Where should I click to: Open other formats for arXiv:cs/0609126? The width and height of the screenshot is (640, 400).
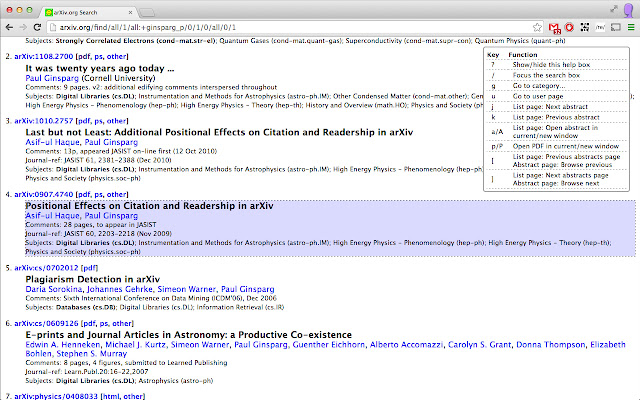point(122,323)
